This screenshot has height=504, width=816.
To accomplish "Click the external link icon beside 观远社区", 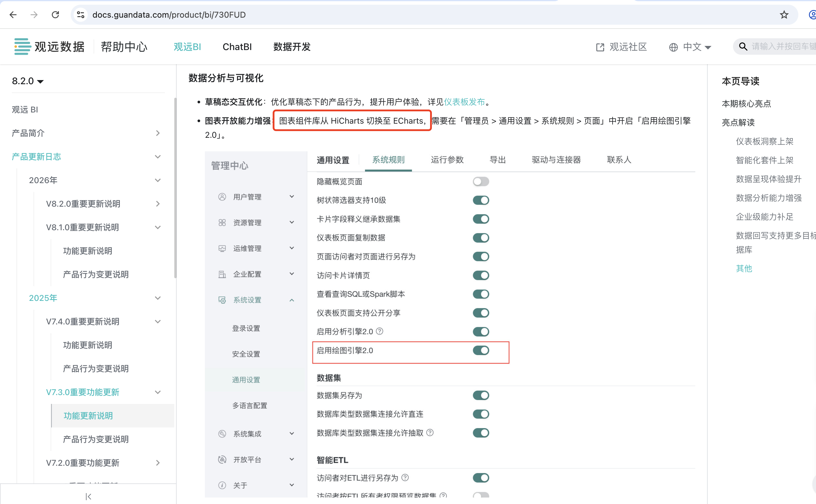I will pyautogui.click(x=600, y=47).
